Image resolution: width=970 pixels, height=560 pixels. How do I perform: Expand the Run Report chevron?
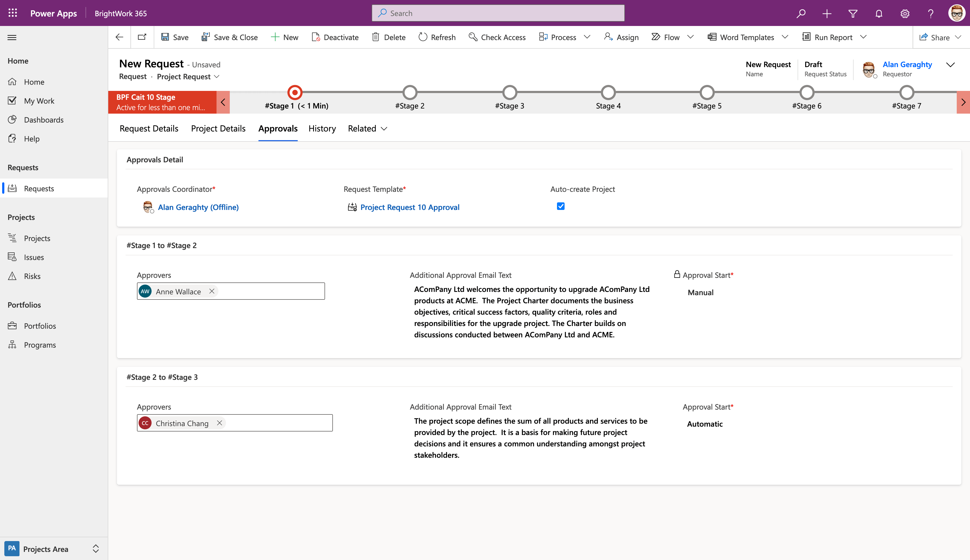tap(863, 37)
